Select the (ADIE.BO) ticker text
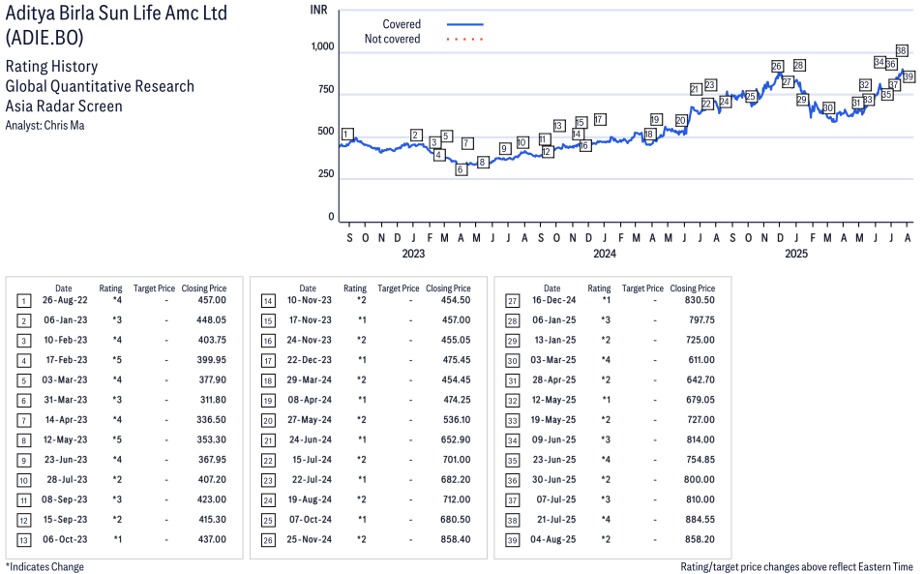 [x=45, y=38]
